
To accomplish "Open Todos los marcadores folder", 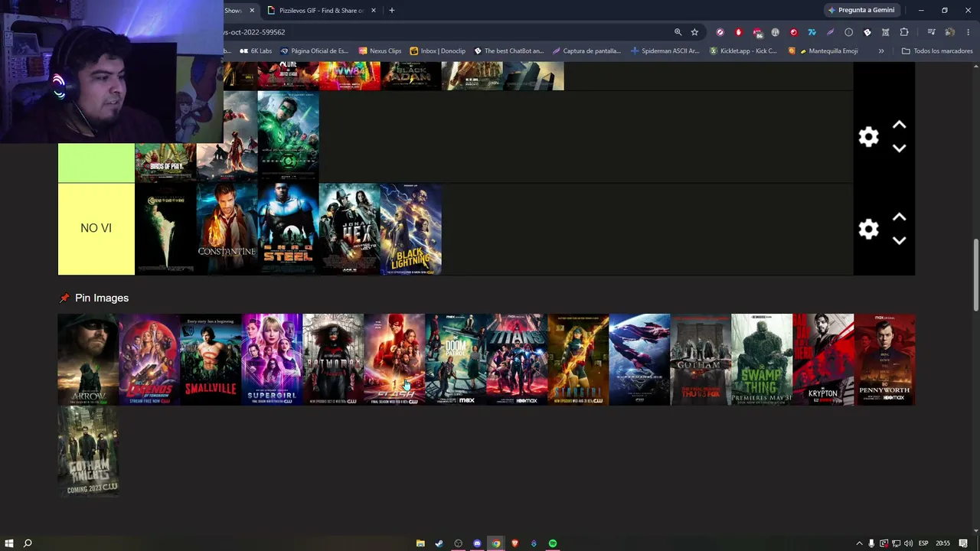I will tap(937, 51).
